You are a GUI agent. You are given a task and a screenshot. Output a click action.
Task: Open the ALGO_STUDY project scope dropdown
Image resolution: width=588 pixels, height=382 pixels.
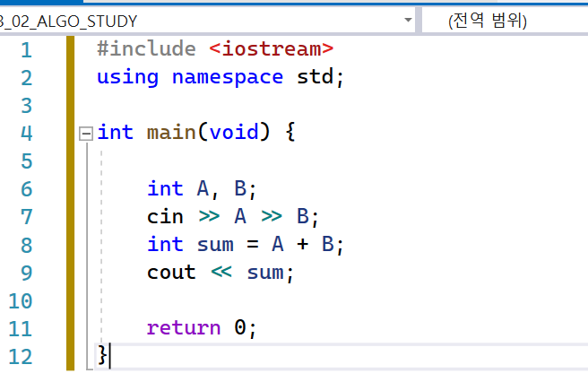(x=207, y=21)
